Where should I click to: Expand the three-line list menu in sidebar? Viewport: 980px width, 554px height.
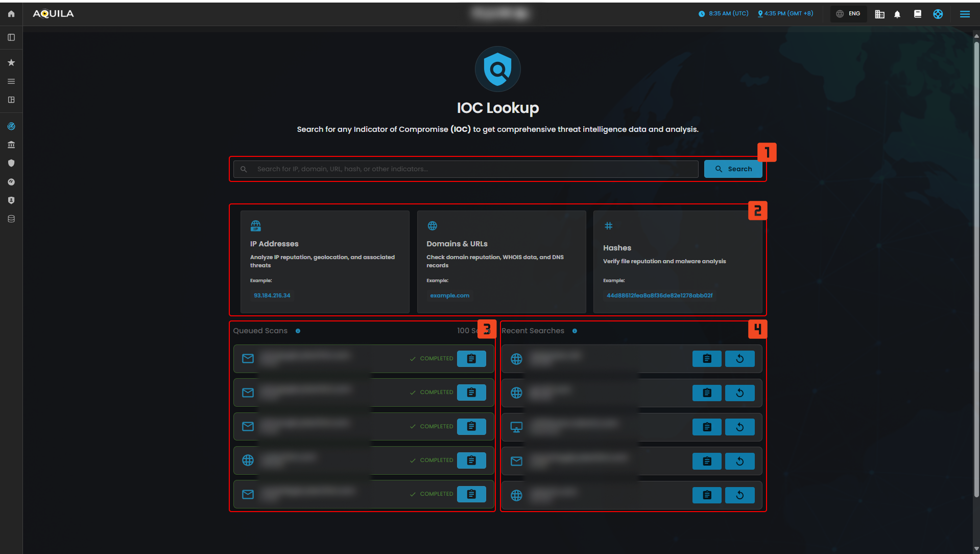pos(11,81)
